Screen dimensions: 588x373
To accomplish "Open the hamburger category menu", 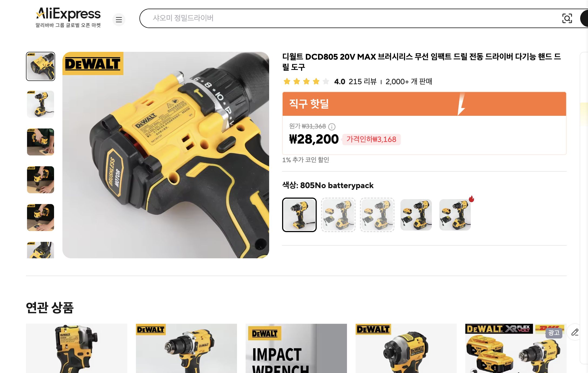I will click(119, 19).
